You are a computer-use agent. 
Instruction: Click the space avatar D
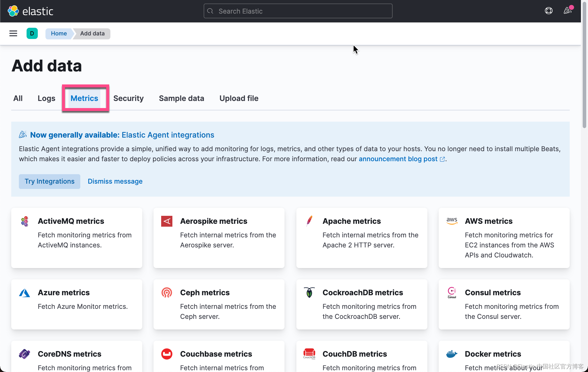pyautogui.click(x=32, y=33)
